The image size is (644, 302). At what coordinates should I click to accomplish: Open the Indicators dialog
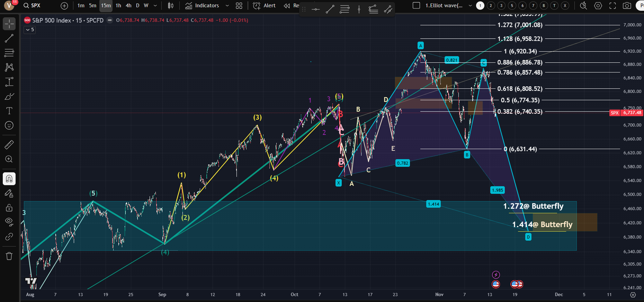pos(202,6)
